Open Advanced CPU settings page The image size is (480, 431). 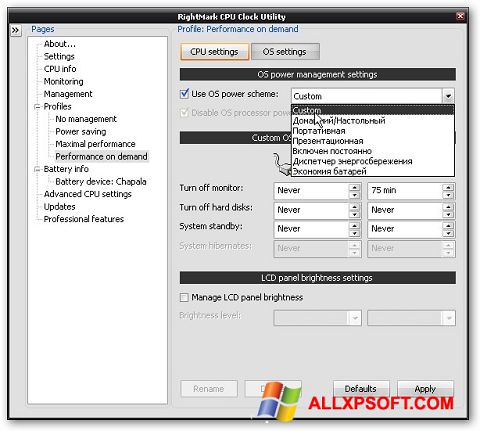pyautogui.click(x=88, y=194)
